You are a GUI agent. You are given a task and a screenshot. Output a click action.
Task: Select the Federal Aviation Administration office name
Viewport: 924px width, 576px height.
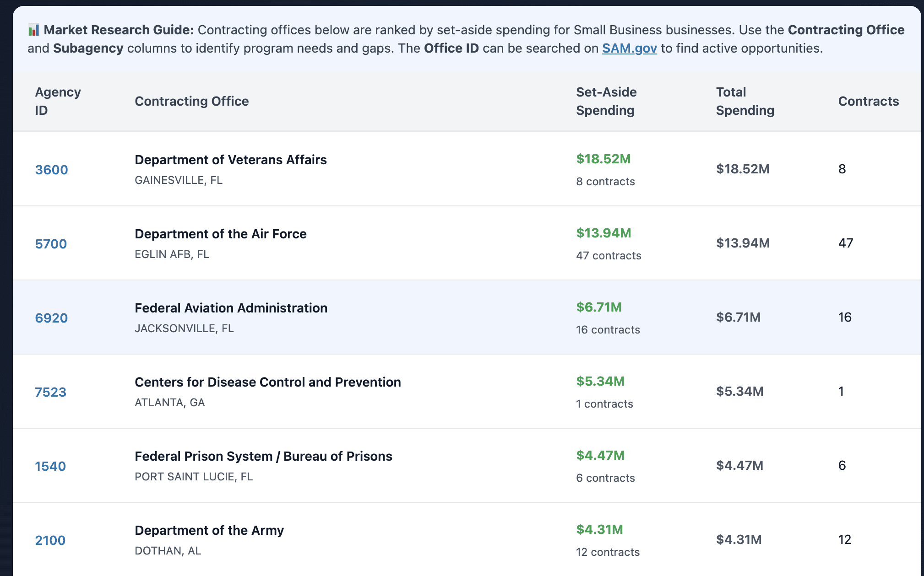pyautogui.click(x=231, y=308)
